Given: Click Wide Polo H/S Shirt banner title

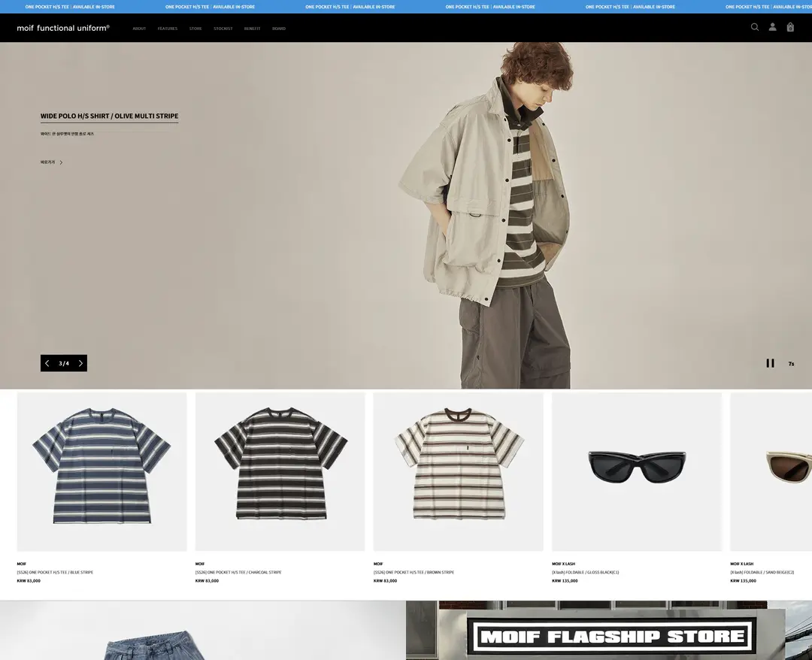Looking at the screenshot, I should click(109, 116).
